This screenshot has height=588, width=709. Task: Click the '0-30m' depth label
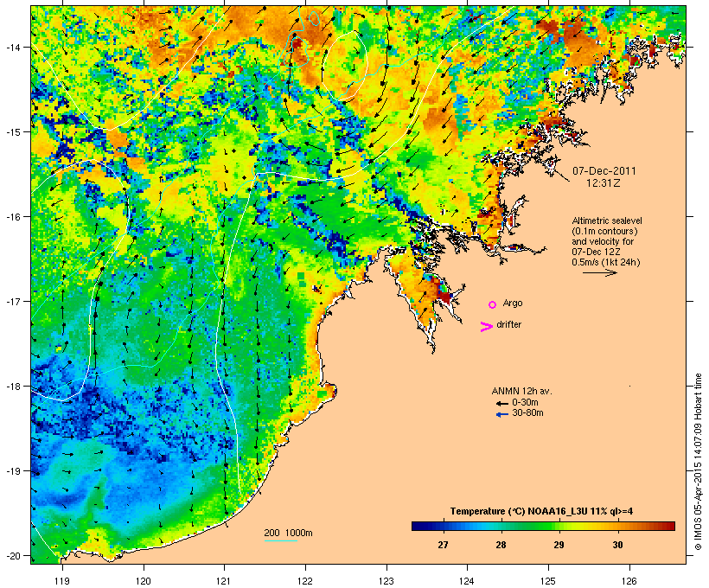coord(525,403)
